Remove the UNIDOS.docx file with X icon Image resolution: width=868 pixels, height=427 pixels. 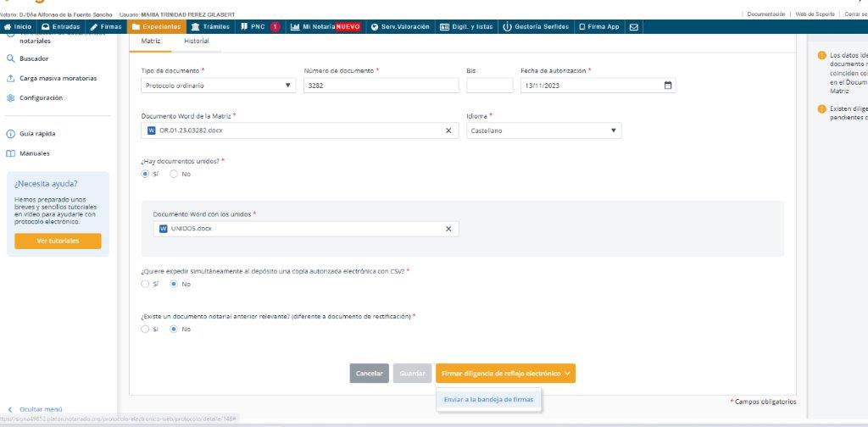448,229
